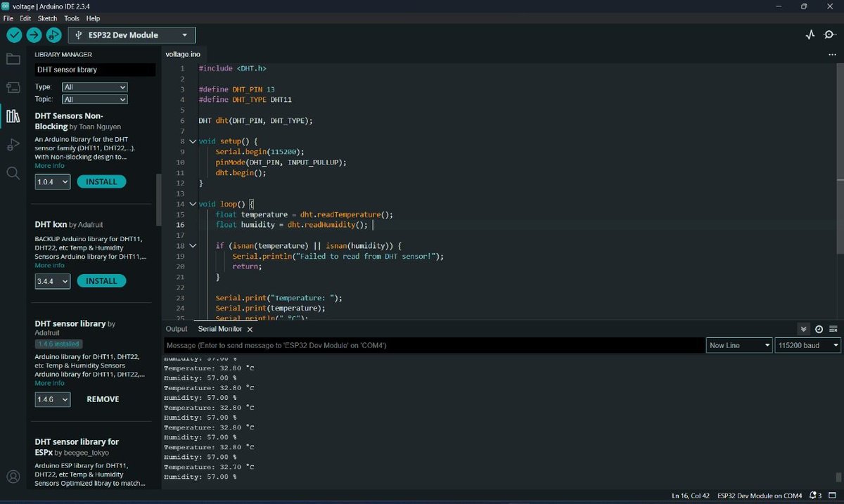Close the Serial Monitor tab
The image size is (844, 504).
[250, 329]
